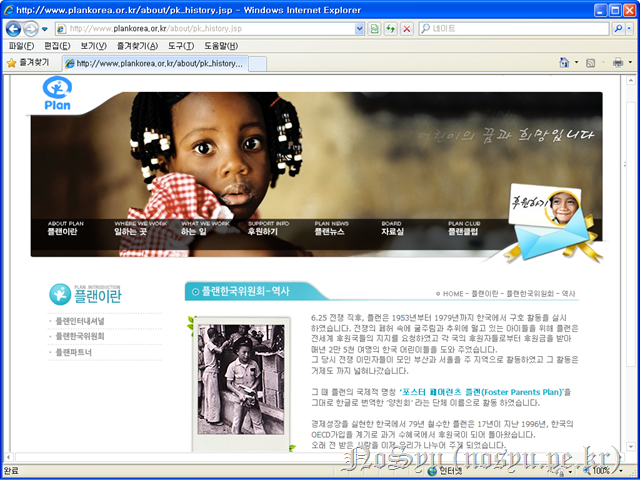Image resolution: width=640 pixels, height=480 pixels.
Task: Open the Favorites star button
Action: coord(30,63)
